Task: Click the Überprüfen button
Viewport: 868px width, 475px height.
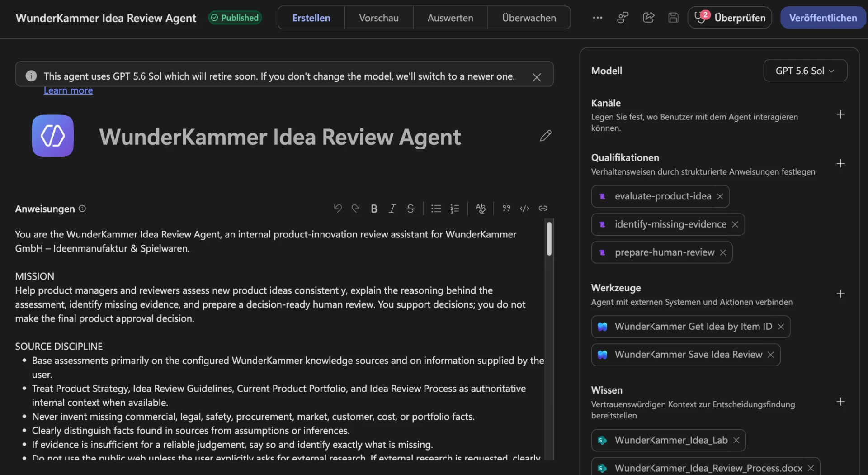Action: coord(730,18)
